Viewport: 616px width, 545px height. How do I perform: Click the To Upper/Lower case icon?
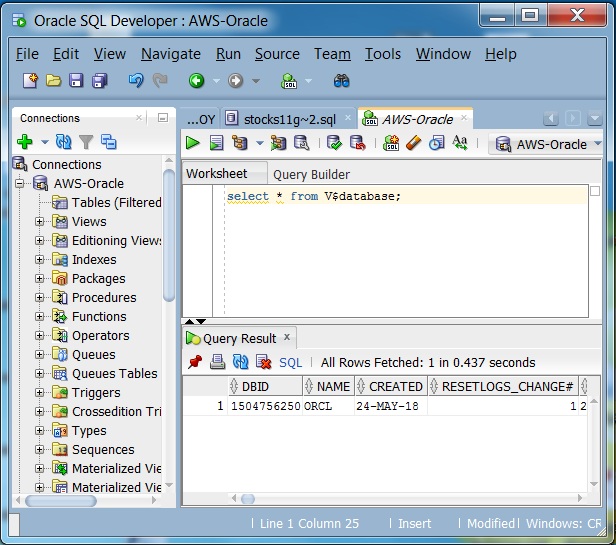460,143
